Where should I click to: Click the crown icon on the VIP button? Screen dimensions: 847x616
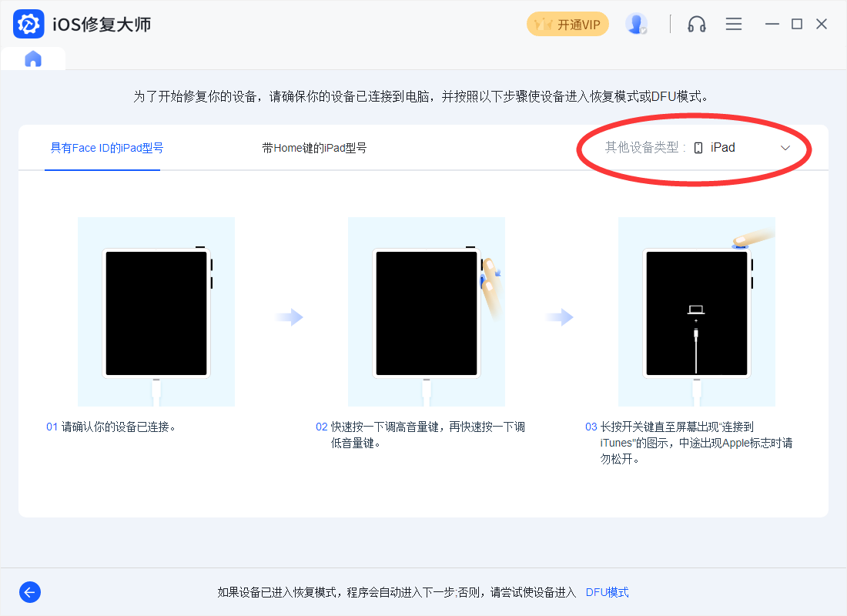(x=544, y=25)
